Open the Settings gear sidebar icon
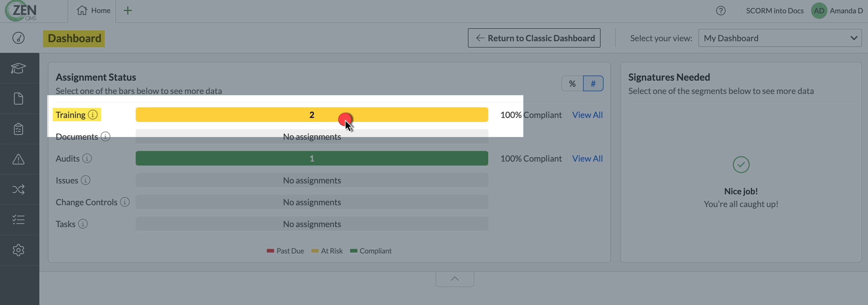Viewport: 868px width, 305px height. 18,250
